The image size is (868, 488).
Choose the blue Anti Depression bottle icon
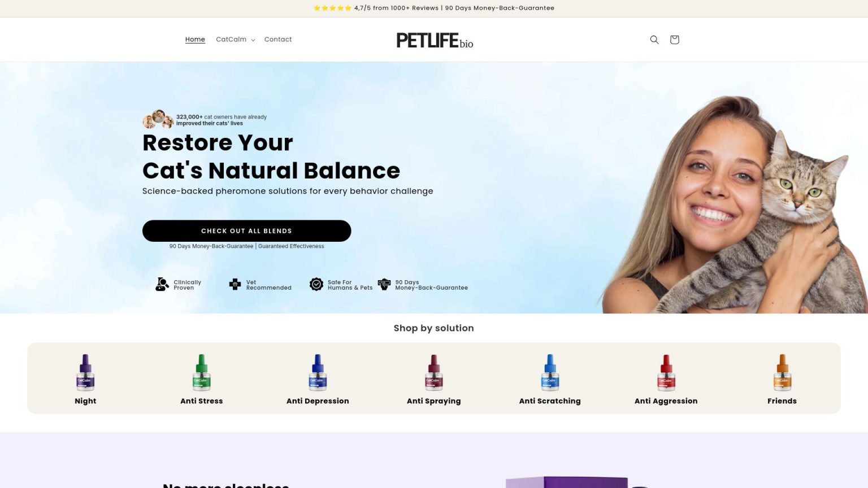point(318,373)
